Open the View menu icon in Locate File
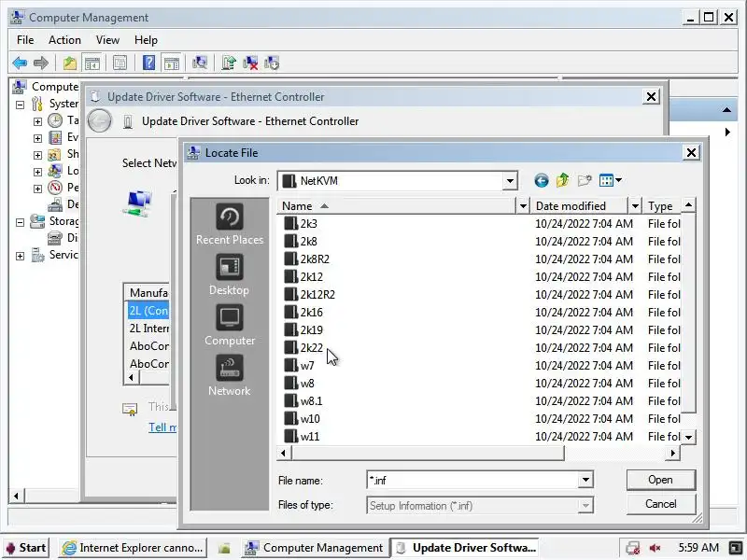747x560 pixels. pyautogui.click(x=611, y=180)
